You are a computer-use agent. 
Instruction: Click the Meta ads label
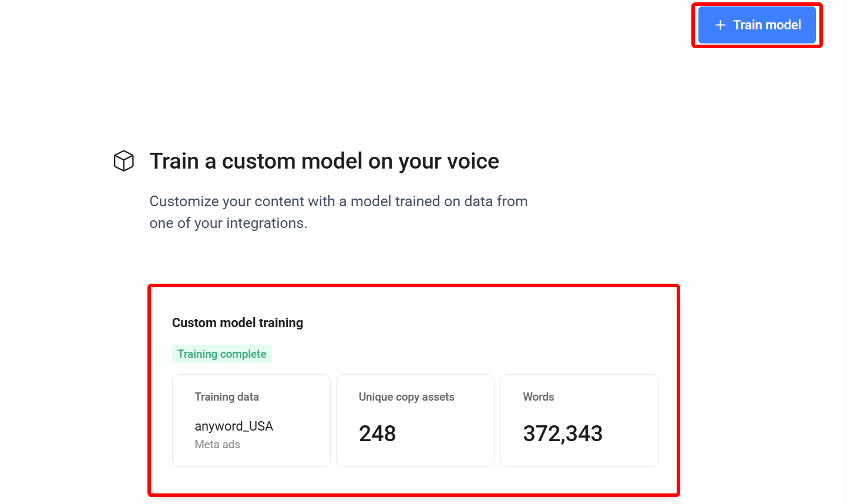tap(217, 445)
